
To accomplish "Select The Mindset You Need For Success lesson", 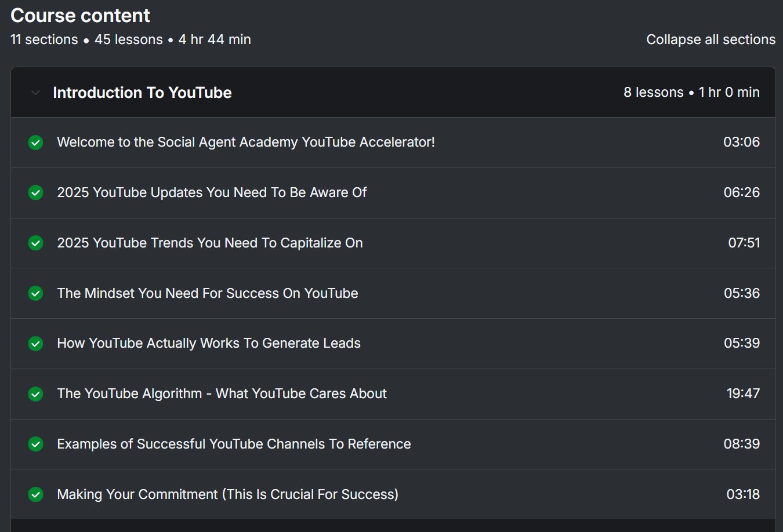I will coord(208,293).
